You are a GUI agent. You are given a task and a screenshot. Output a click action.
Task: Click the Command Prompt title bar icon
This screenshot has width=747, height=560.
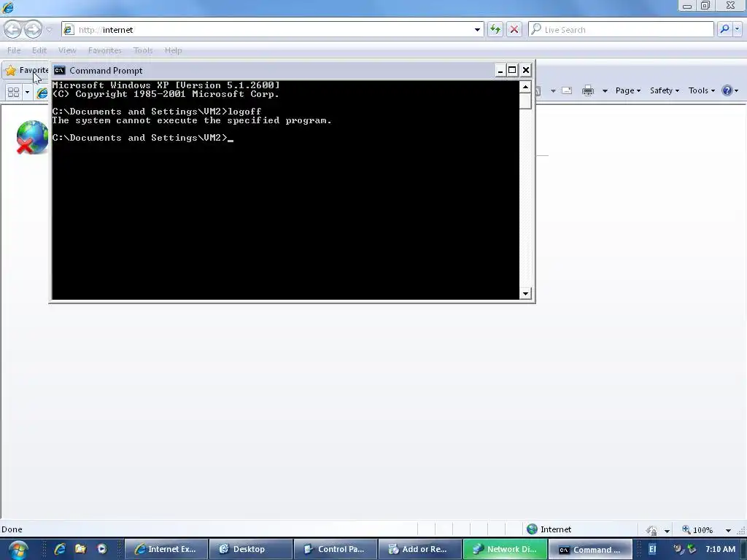(59, 71)
